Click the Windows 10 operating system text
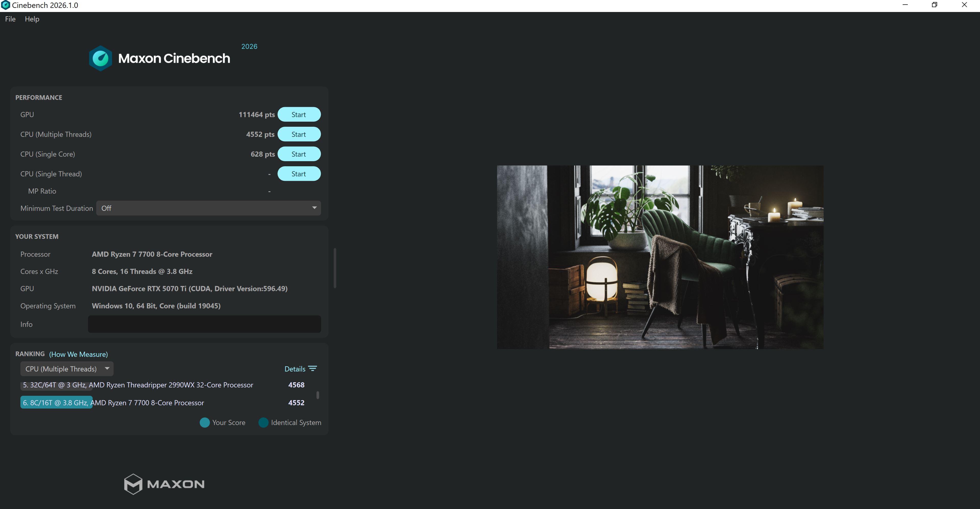This screenshot has height=509, width=980. [x=156, y=306]
